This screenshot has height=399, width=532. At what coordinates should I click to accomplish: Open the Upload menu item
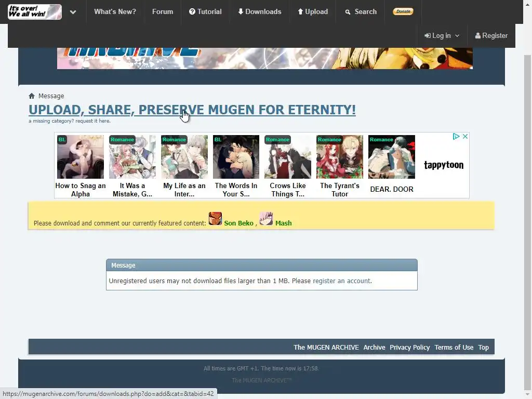click(x=312, y=11)
